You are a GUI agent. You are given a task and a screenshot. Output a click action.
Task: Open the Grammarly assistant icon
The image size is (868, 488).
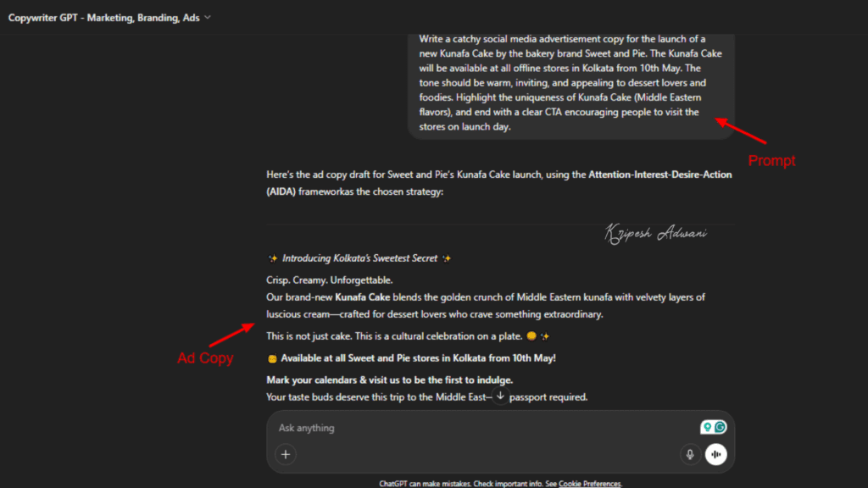click(x=720, y=426)
